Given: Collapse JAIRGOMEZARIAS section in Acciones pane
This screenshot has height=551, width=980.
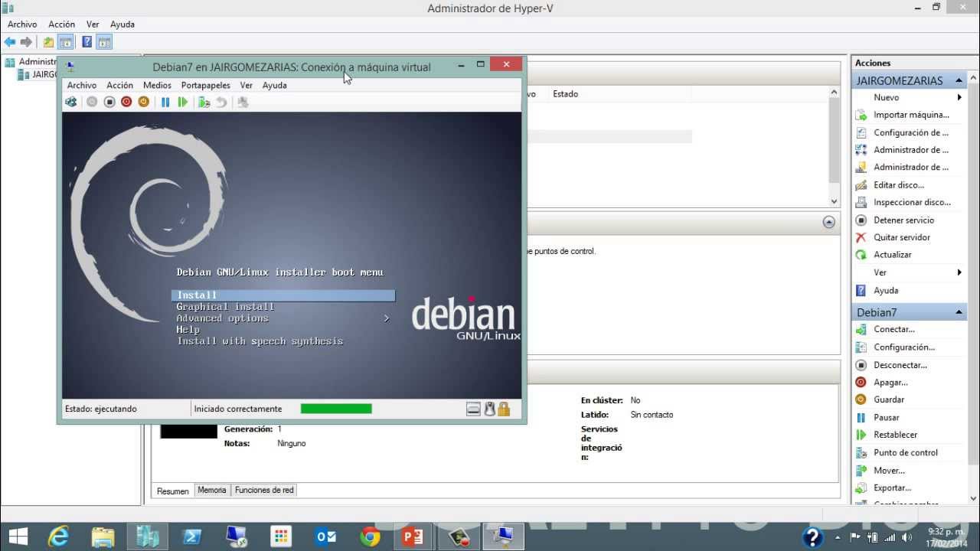Looking at the screenshot, I should tap(959, 80).
